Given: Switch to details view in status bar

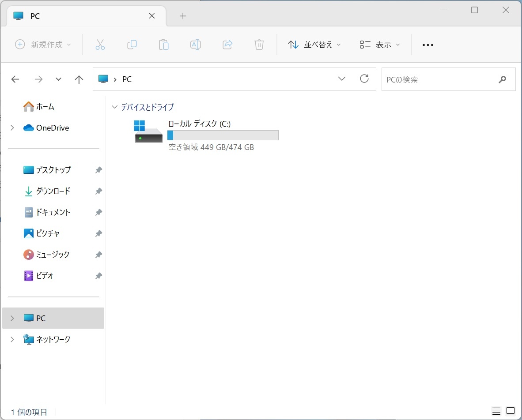Looking at the screenshot, I should pos(496,411).
